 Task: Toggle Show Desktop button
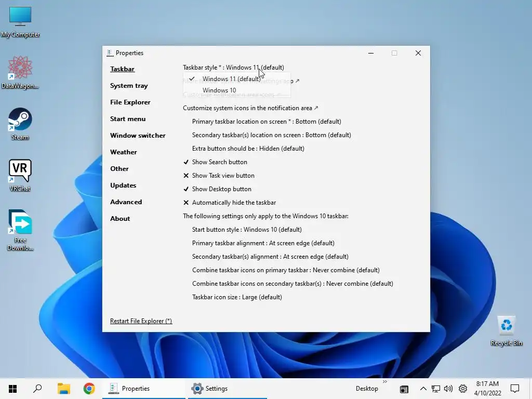[217, 189]
